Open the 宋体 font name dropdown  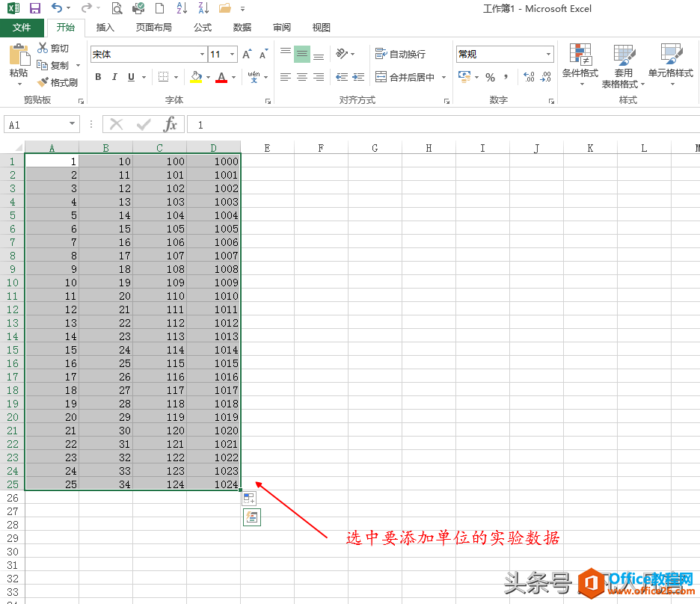pos(202,54)
